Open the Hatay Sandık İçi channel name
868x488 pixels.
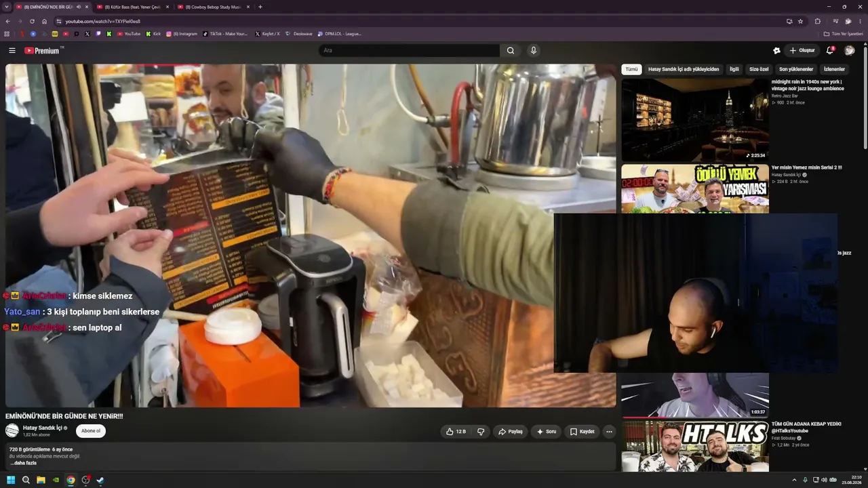coord(42,428)
